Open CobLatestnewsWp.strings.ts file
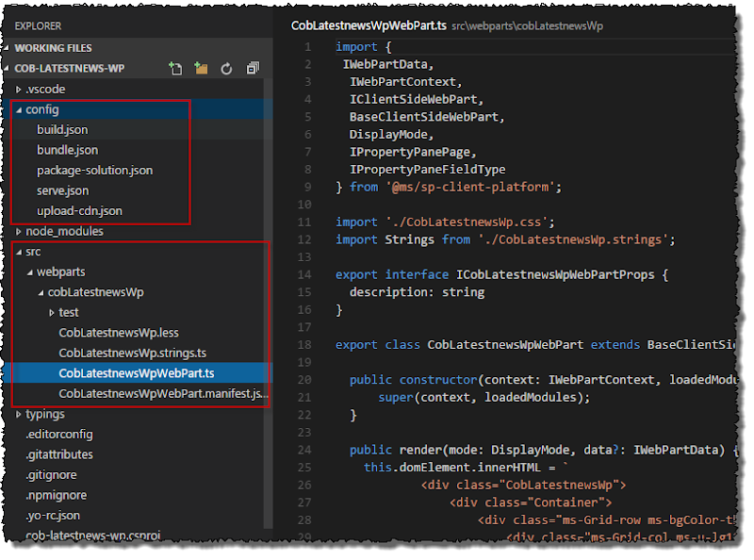This screenshot has width=754, height=560. pos(133,354)
